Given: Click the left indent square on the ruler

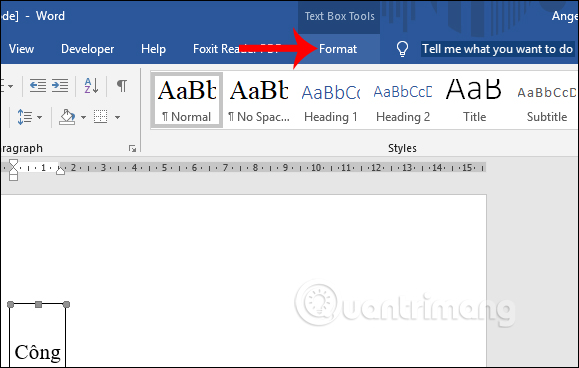Looking at the screenshot, I should tap(13, 178).
